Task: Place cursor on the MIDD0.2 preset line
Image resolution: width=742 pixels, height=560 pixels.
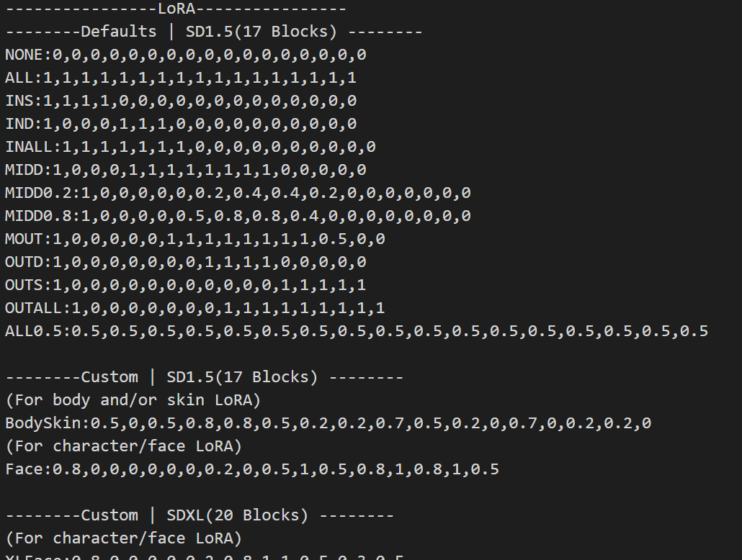Action: click(x=238, y=193)
